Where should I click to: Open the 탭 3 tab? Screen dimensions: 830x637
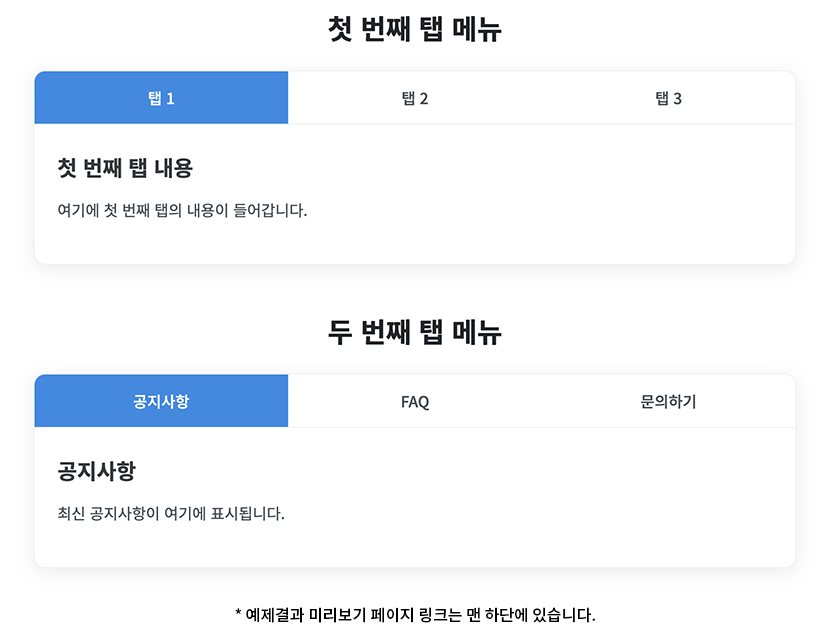coord(668,98)
